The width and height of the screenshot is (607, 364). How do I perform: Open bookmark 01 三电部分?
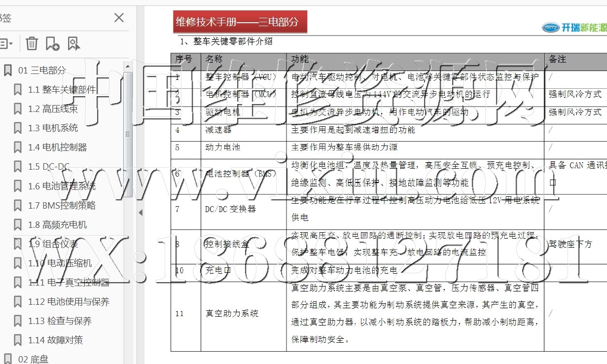[x=42, y=71]
